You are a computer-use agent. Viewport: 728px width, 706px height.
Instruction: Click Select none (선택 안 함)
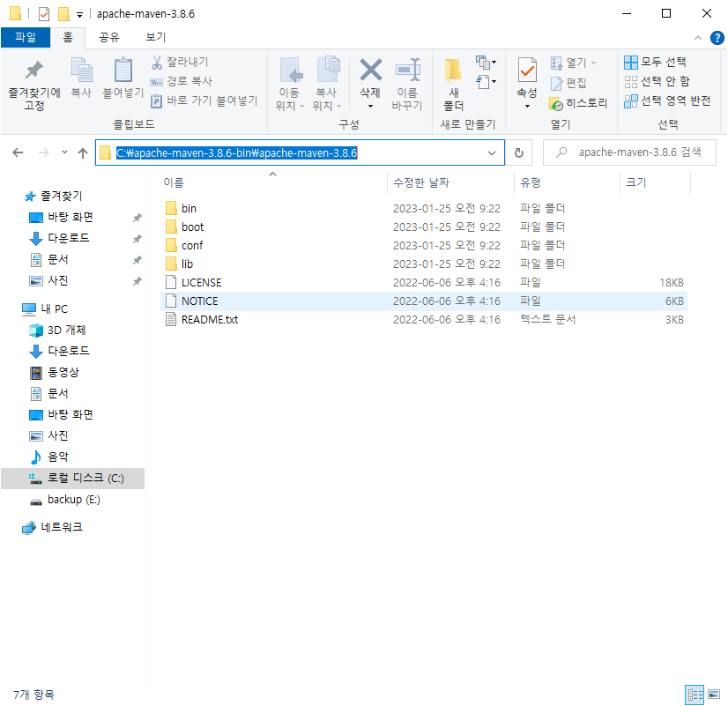tap(657, 82)
